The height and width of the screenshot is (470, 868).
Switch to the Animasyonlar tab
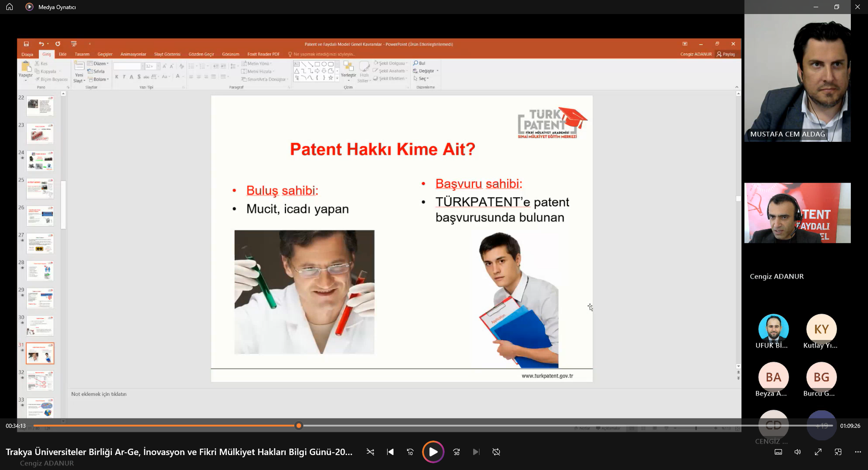[x=133, y=54]
